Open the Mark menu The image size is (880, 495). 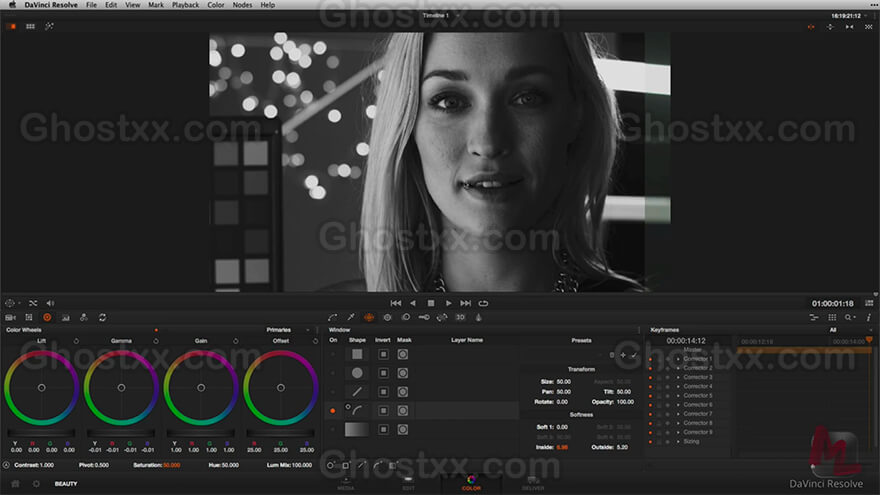click(x=155, y=5)
